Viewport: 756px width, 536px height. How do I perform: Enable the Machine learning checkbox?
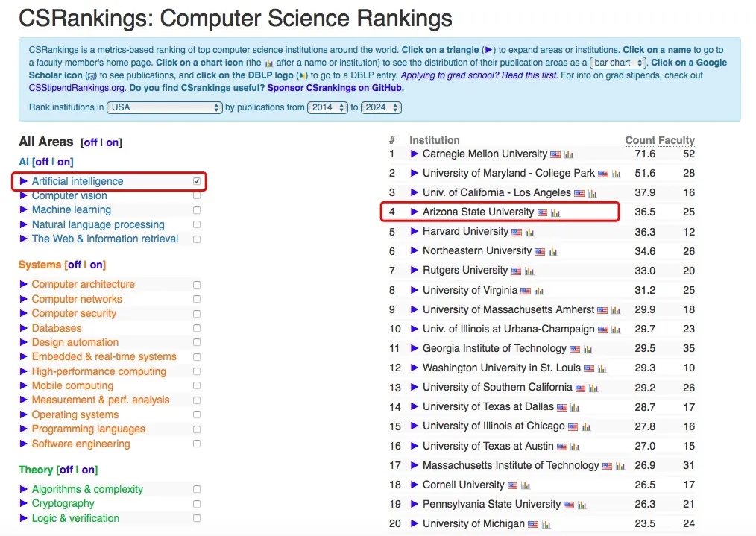[x=197, y=210]
